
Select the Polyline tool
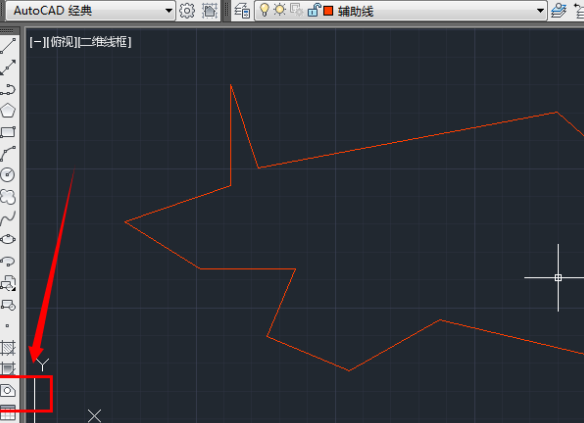coord(8,89)
